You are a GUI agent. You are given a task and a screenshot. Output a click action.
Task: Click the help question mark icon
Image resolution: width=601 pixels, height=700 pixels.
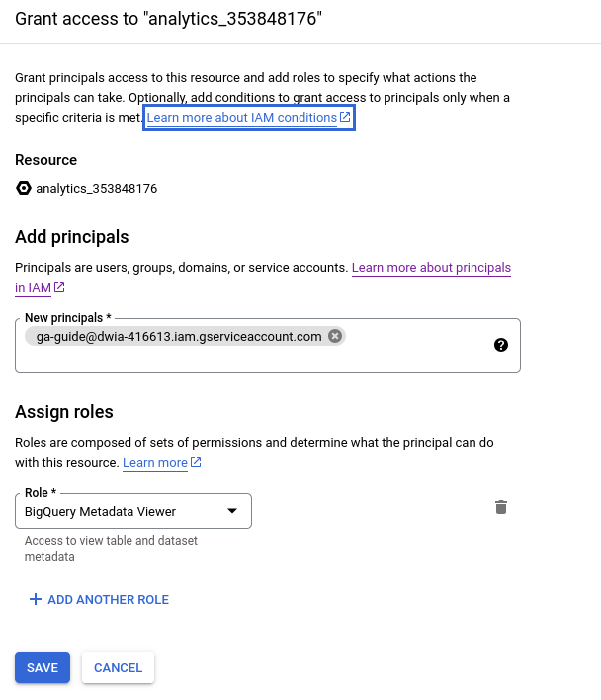tap(500, 345)
